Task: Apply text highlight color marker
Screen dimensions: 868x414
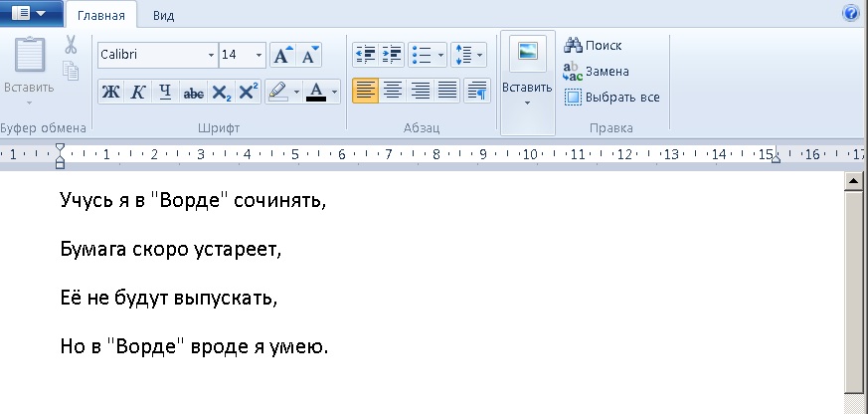Action: pos(277,92)
